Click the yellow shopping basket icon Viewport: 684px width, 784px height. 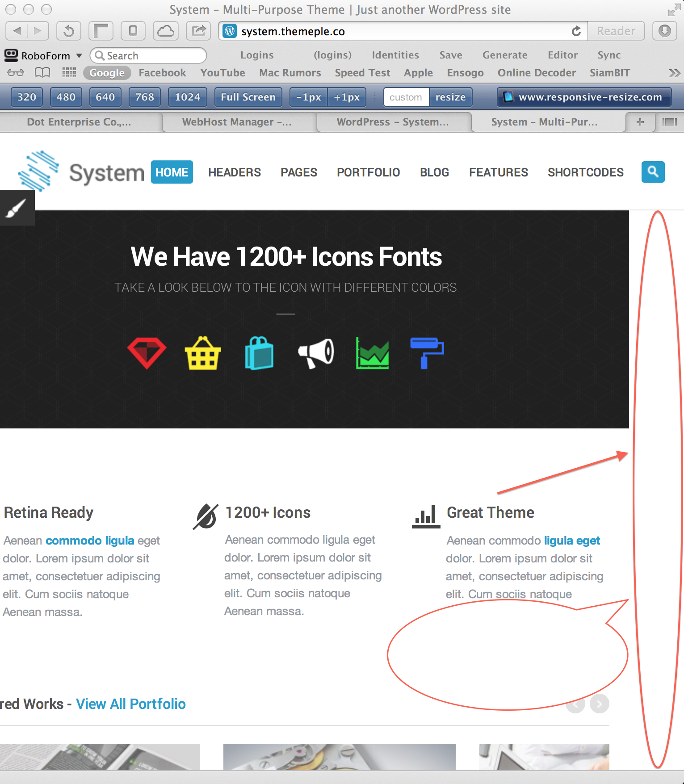(x=203, y=353)
